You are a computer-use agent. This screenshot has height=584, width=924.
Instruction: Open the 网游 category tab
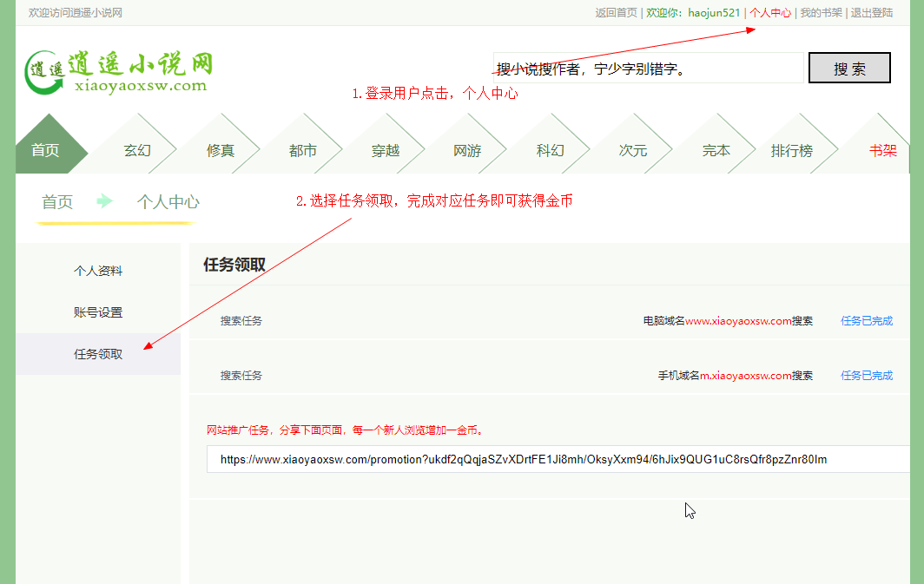click(x=467, y=150)
